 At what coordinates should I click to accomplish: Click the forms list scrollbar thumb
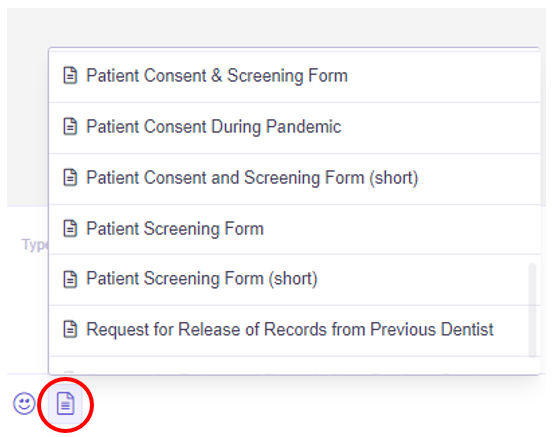point(532,310)
